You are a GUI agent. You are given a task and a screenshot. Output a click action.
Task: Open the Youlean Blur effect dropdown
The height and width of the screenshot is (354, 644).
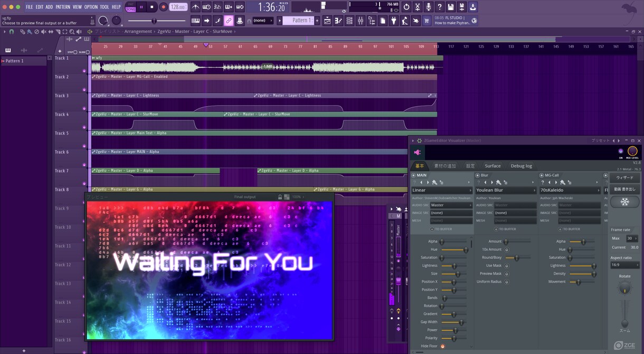(x=506, y=190)
